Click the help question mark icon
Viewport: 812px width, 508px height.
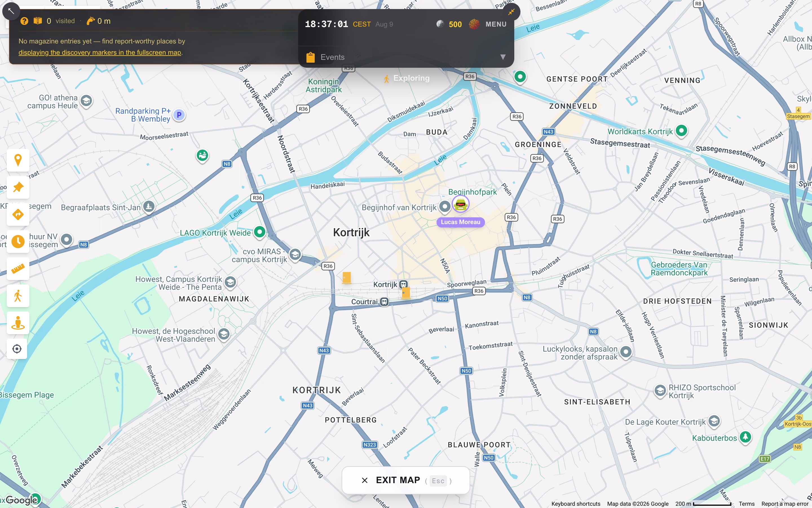click(24, 21)
